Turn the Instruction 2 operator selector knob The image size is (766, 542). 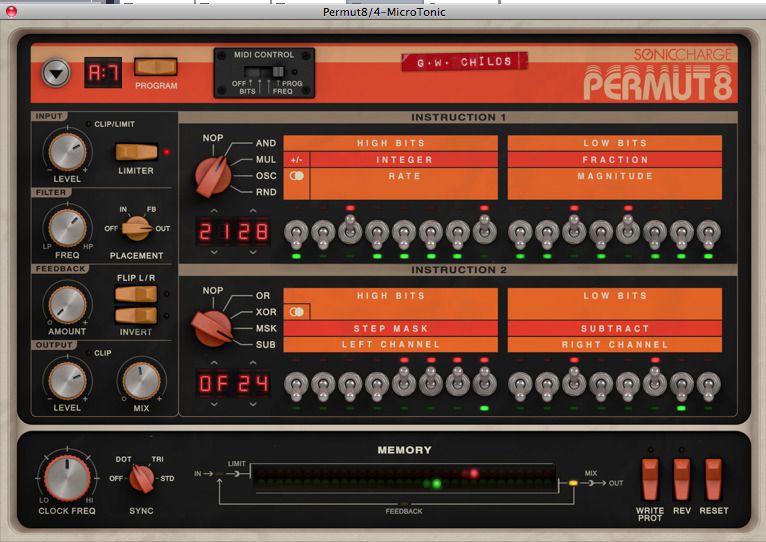(x=212, y=328)
